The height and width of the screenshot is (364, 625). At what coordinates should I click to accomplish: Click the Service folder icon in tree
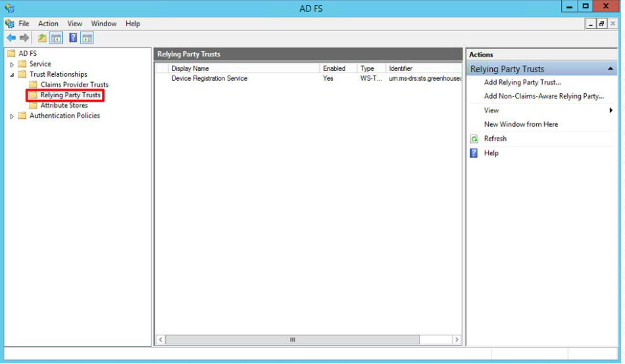(x=22, y=64)
